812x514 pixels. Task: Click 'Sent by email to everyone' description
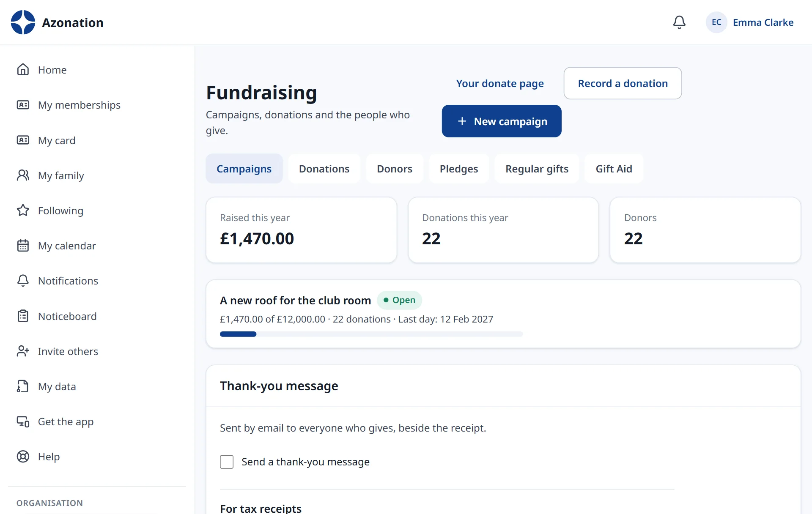click(x=353, y=428)
